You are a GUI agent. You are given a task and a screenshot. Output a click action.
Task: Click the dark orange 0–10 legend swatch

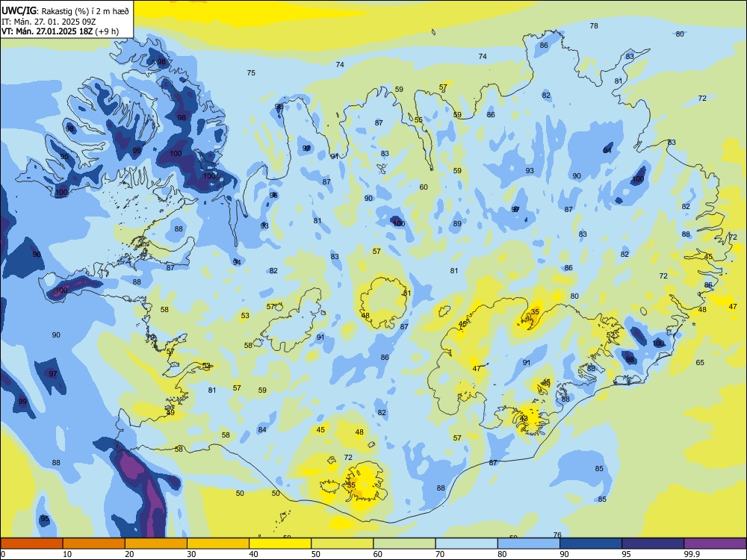[x=31, y=544]
